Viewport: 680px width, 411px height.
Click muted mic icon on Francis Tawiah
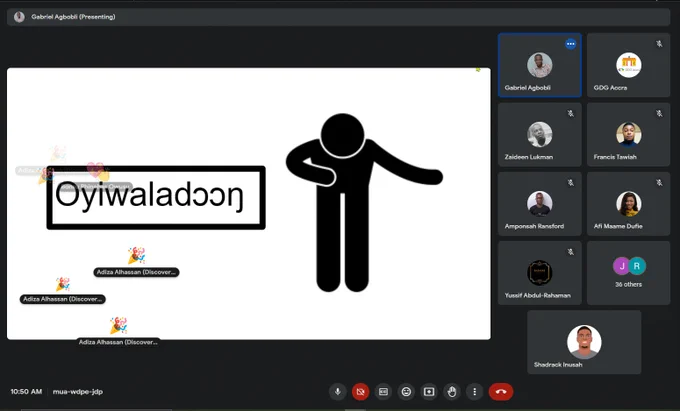(x=659, y=113)
